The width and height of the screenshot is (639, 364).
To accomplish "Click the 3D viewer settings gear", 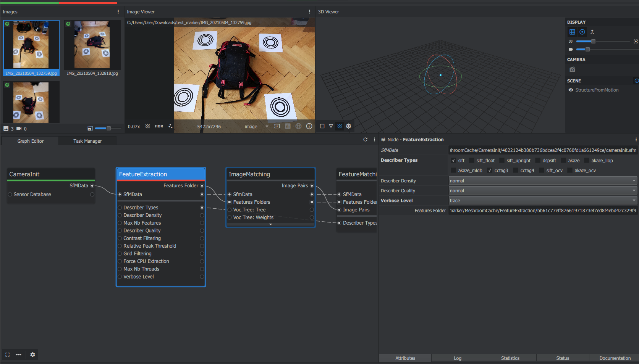I will (348, 126).
